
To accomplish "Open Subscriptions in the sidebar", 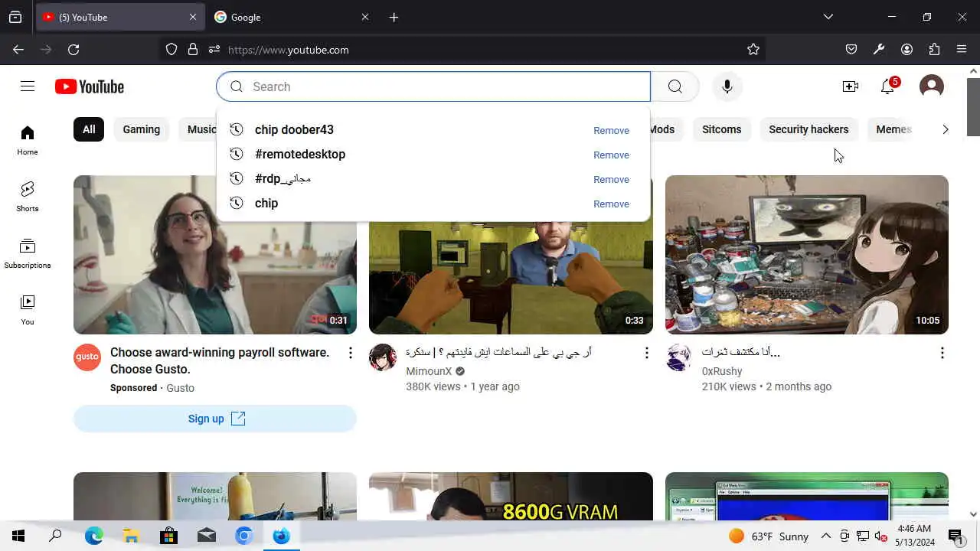I will pyautogui.click(x=28, y=253).
